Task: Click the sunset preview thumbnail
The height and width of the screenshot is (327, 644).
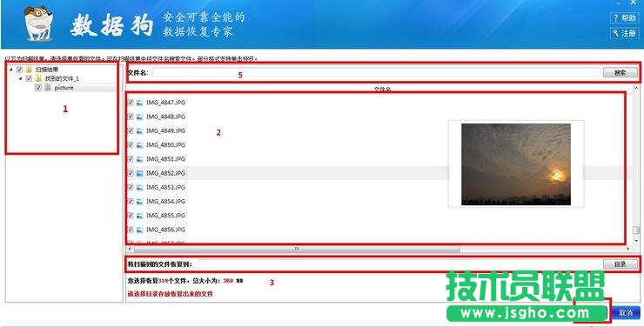Action: 516,164
